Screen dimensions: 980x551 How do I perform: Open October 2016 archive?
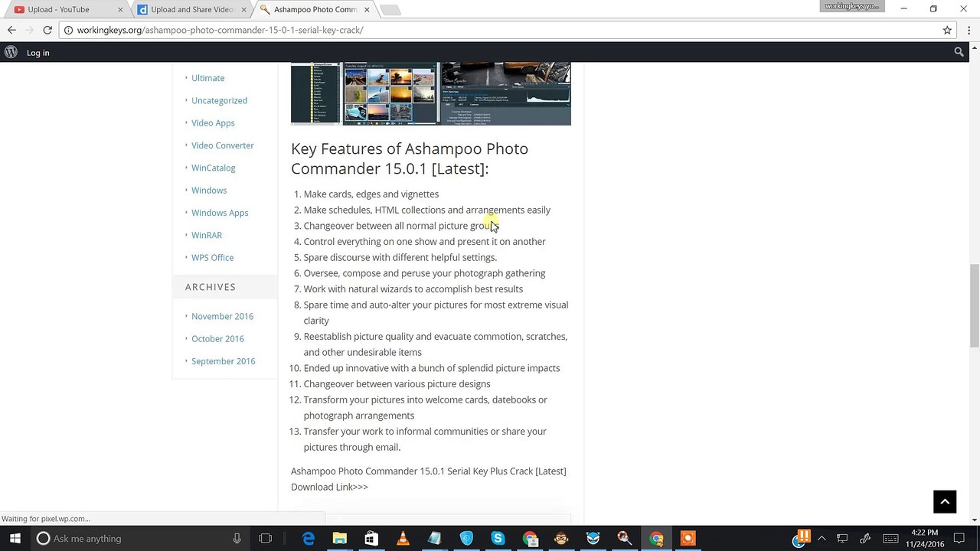click(x=217, y=338)
